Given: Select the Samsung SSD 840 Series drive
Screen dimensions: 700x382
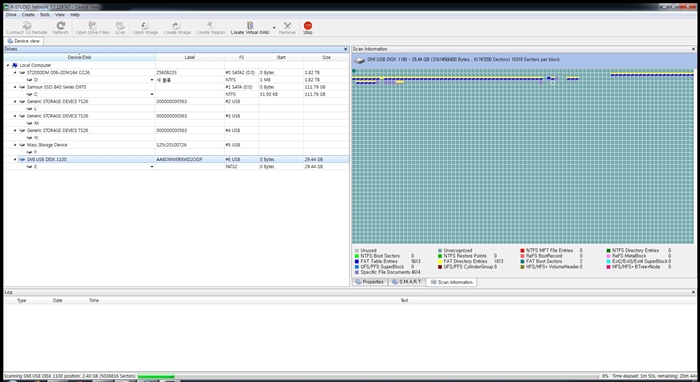Looking at the screenshot, I should click(57, 87).
